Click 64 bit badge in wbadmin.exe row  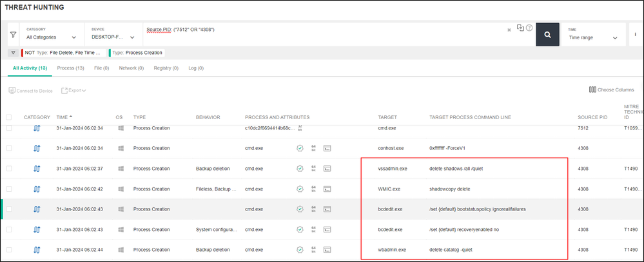(313, 250)
